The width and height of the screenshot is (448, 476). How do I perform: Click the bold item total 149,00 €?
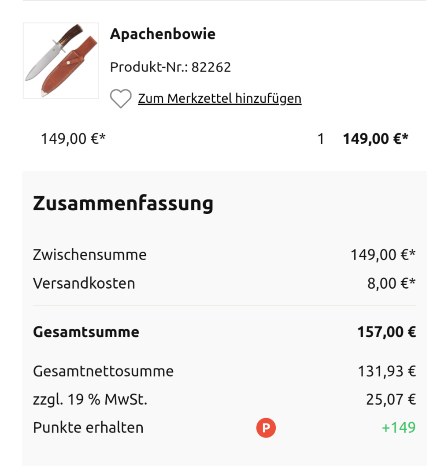pyautogui.click(x=375, y=139)
